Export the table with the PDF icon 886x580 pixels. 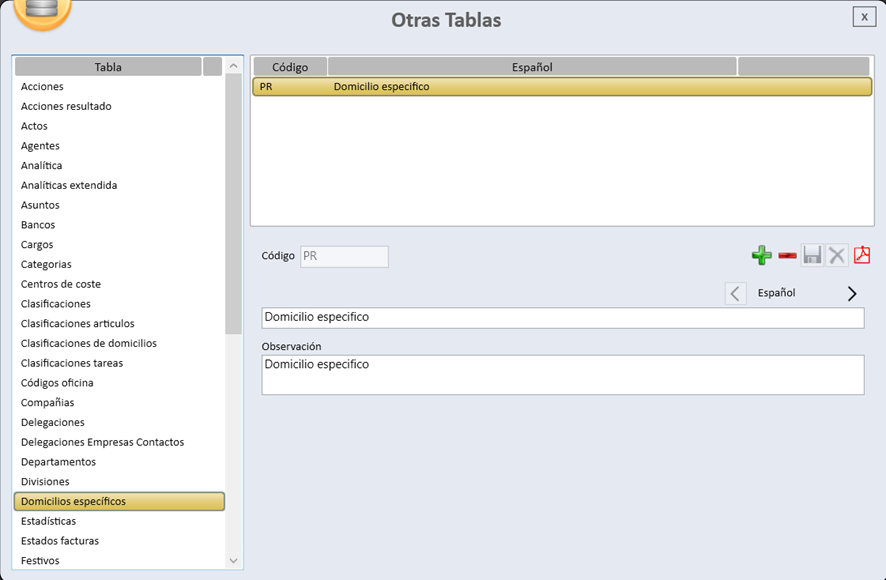pyautogui.click(x=862, y=256)
